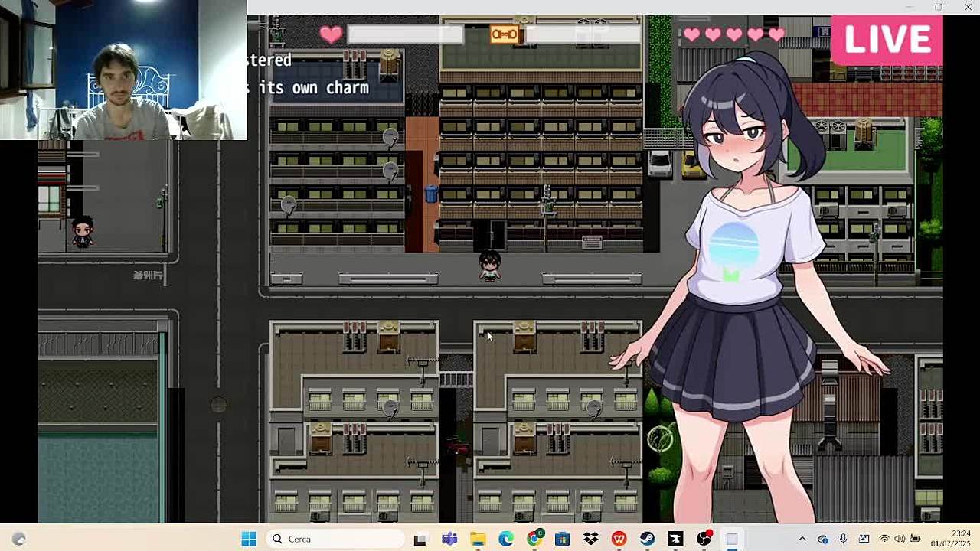Open Task View from the taskbar
The width and height of the screenshot is (980, 551).
[x=420, y=540]
